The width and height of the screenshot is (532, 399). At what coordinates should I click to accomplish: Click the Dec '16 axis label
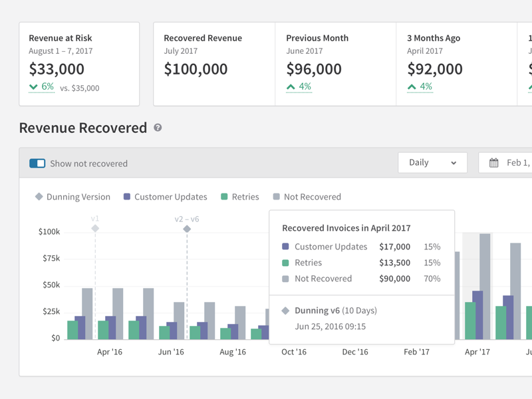coord(355,352)
